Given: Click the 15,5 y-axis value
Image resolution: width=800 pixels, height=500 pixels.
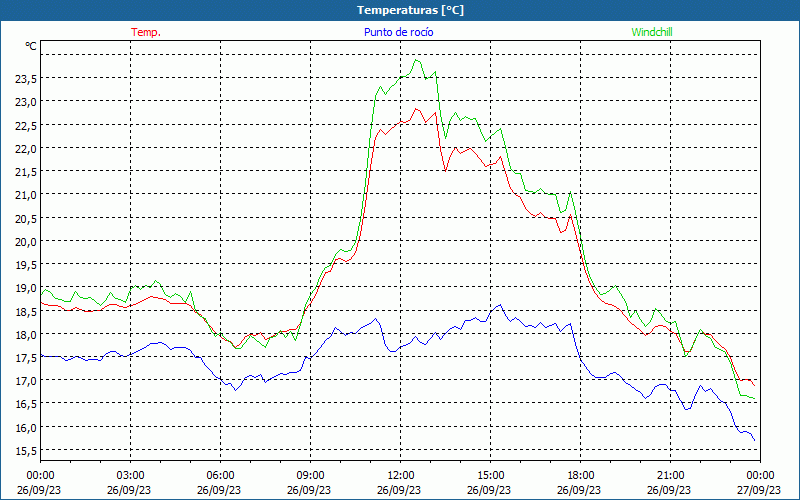Looking at the screenshot, I should tap(26, 451).
